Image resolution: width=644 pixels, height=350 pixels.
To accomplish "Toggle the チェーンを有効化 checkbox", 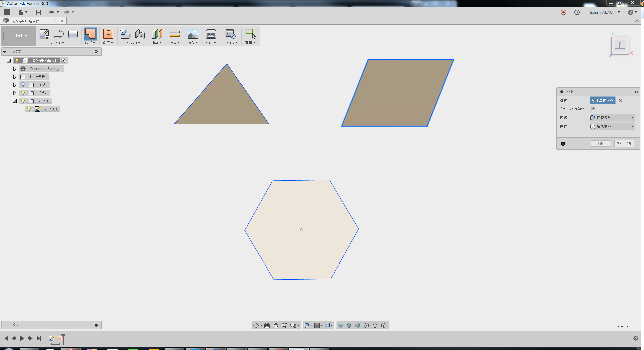I will click(593, 109).
